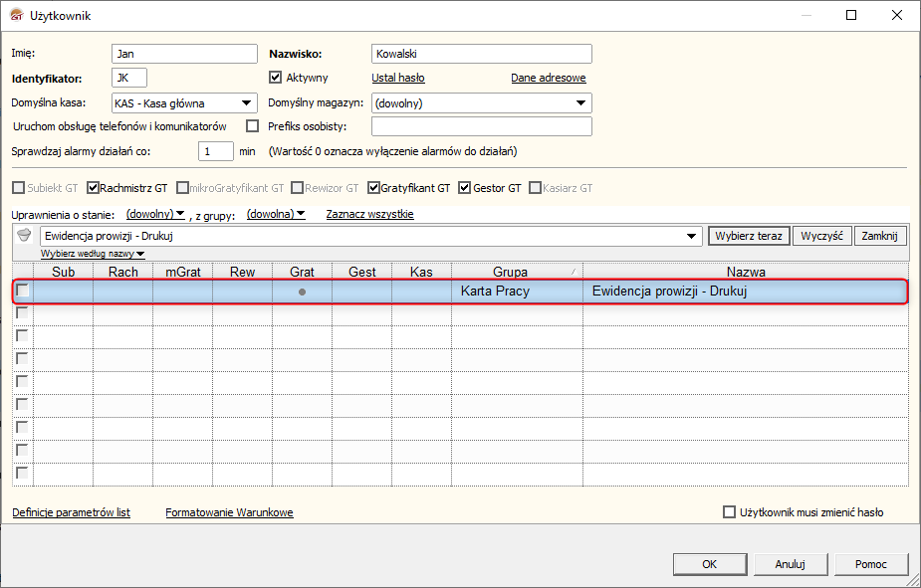Image resolution: width=921 pixels, height=588 pixels.
Task: Open Definicje parametrów list link
Action: [71, 512]
